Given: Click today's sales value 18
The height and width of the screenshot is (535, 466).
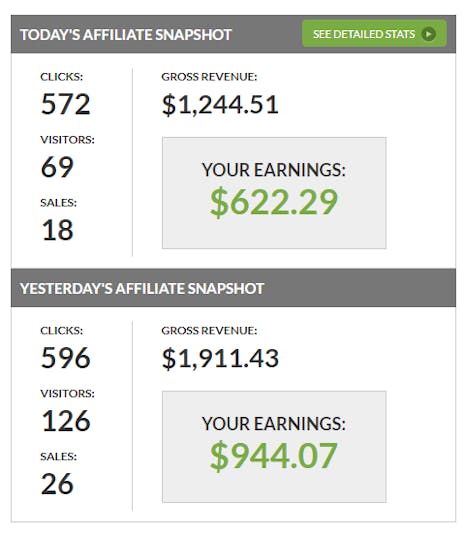Looking at the screenshot, I should tap(57, 230).
